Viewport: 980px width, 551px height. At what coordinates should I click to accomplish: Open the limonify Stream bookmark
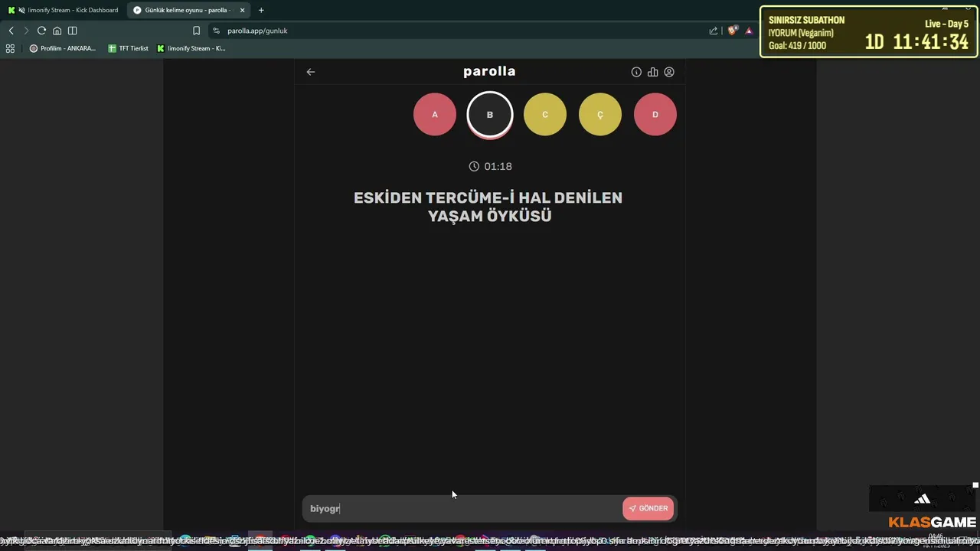[x=191, y=48]
